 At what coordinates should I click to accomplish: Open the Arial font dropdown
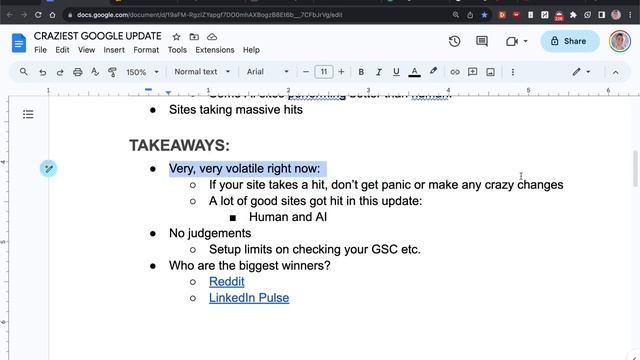(x=267, y=72)
